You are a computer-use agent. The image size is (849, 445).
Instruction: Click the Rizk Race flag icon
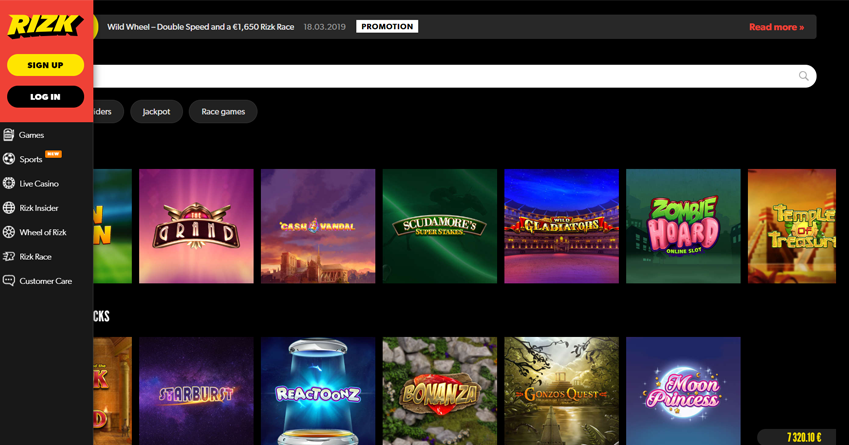[x=9, y=256]
